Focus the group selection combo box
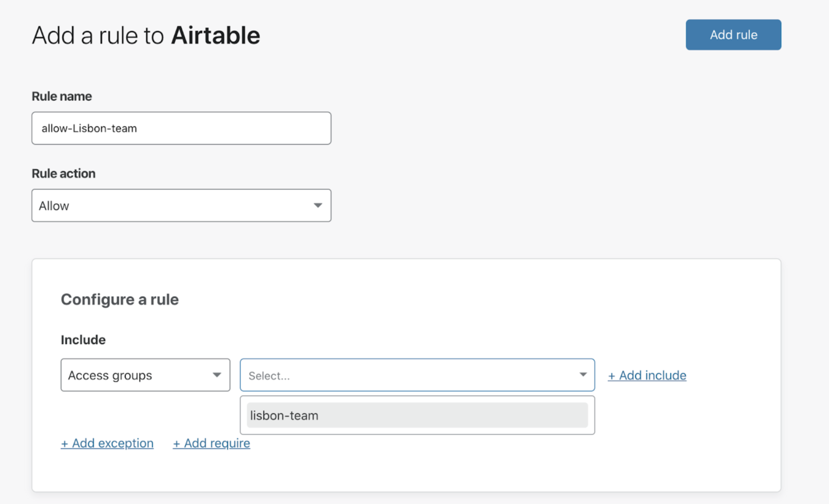829x504 pixels. pos(411,375)
